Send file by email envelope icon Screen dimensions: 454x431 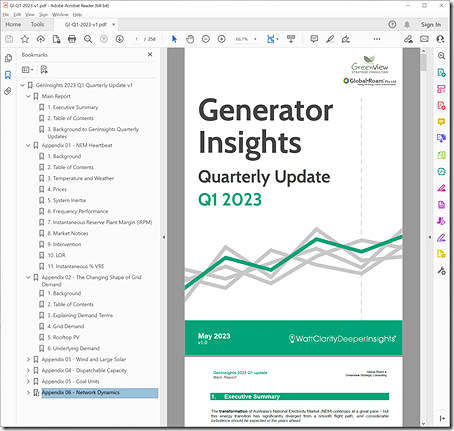tap(424, 39)
